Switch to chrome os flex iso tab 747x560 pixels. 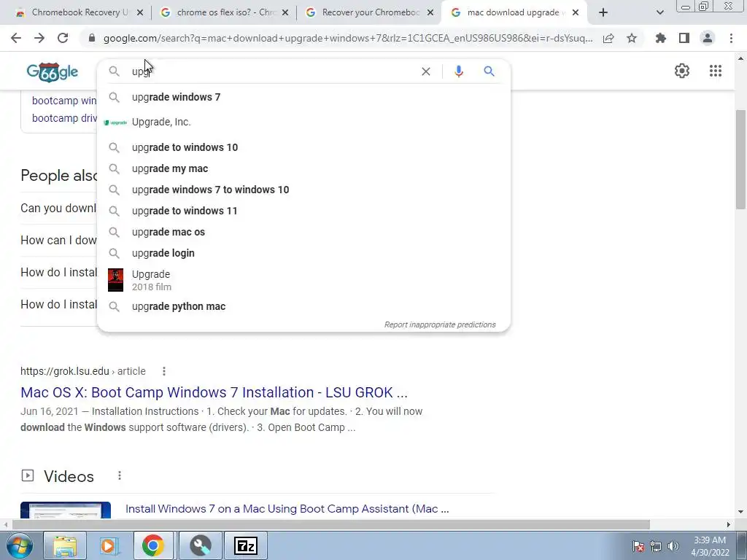point(219,12)
